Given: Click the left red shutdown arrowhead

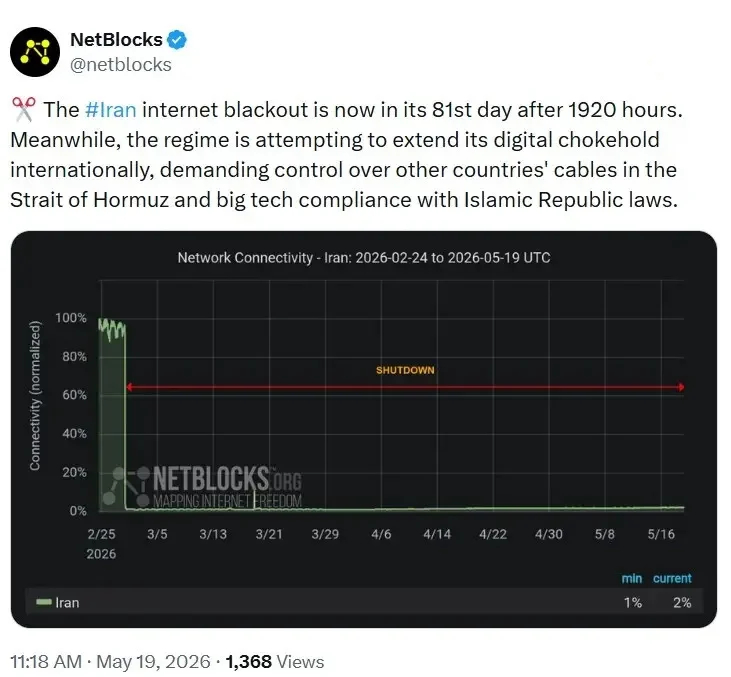Looking at the screenshot, I should (x=129, y=387).
